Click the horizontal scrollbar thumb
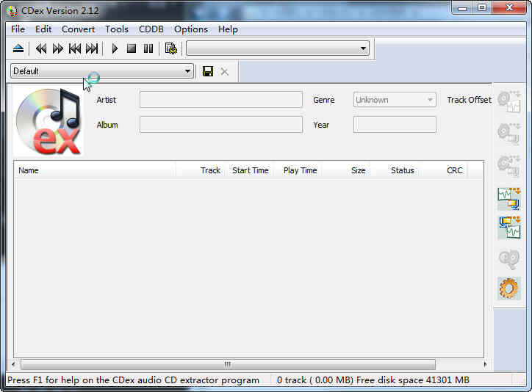Image resolution: width=532 pixels, height=392 pixels. tap(228, 365)
